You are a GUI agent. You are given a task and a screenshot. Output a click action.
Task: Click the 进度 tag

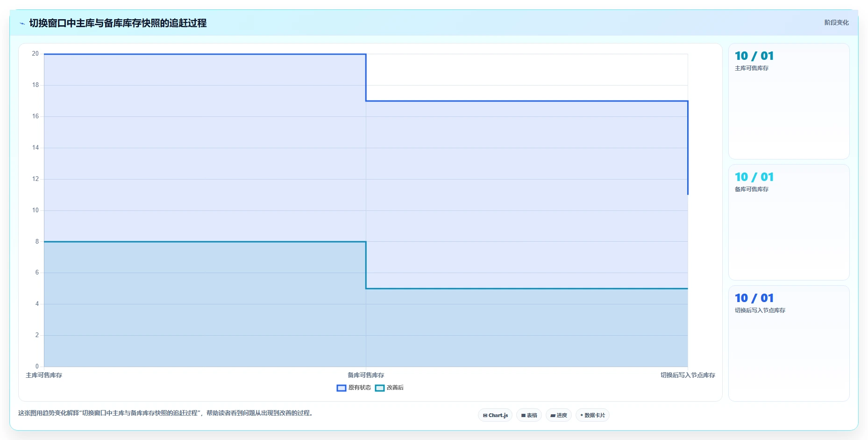pos(559,415)
